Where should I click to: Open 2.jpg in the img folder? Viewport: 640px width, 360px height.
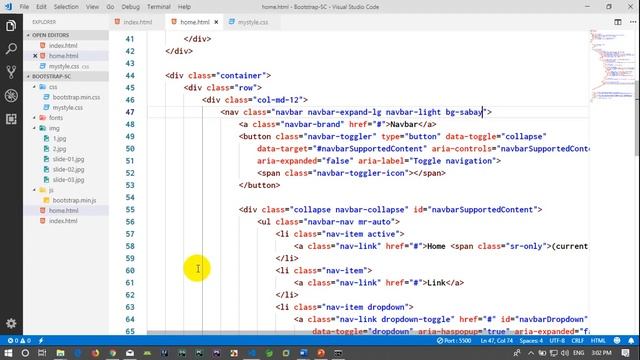59,149
